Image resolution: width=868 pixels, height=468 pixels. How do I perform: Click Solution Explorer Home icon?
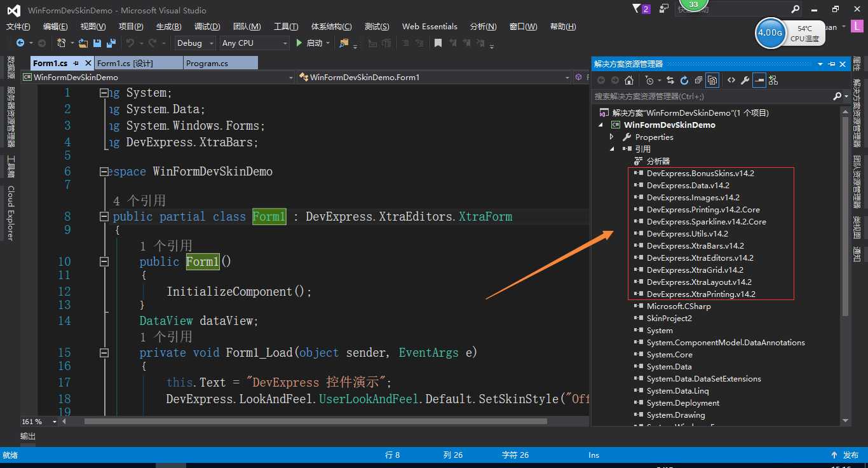tap(629, 80)
